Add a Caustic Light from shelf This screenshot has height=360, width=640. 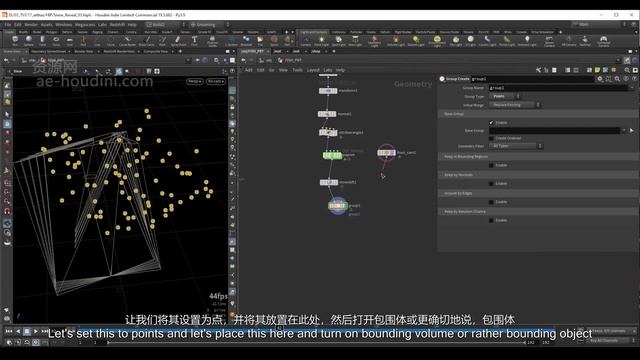(487, 40)
